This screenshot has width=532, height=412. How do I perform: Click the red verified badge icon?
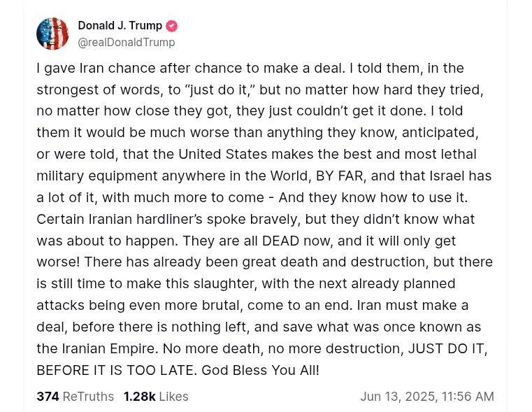[172, 26]
